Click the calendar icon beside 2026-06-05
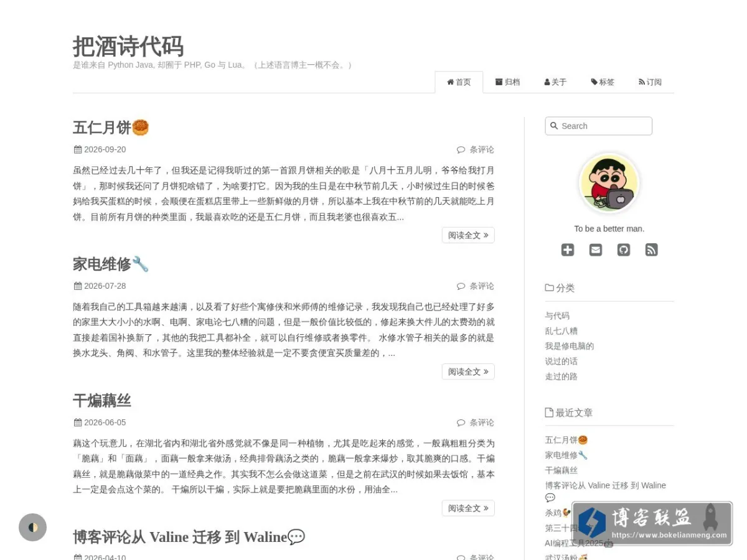 78,422
